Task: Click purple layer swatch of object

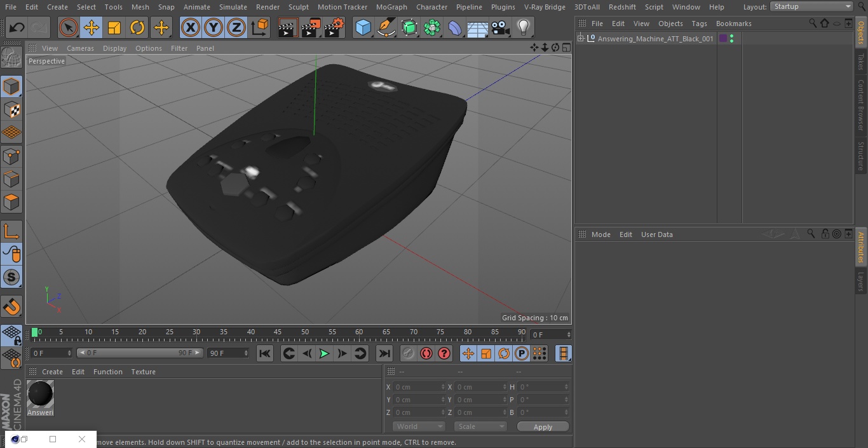Action: coord(723,39)
